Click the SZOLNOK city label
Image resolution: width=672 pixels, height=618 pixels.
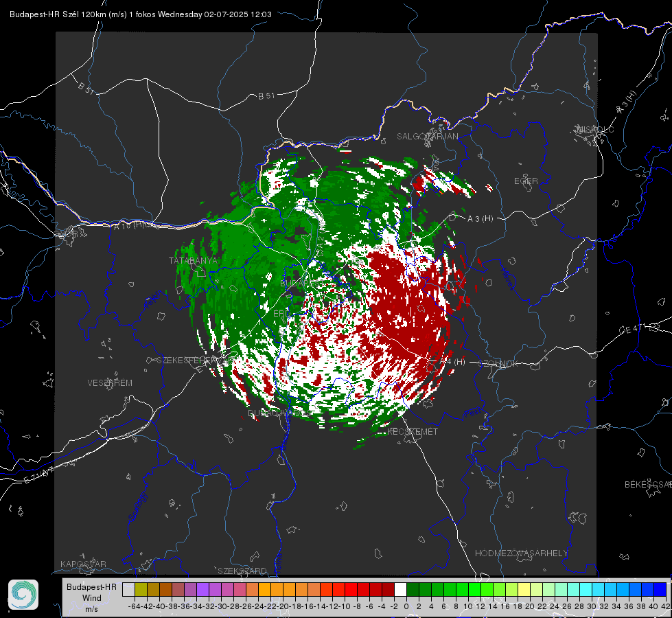pyautogui.click(x=498, y=364)
